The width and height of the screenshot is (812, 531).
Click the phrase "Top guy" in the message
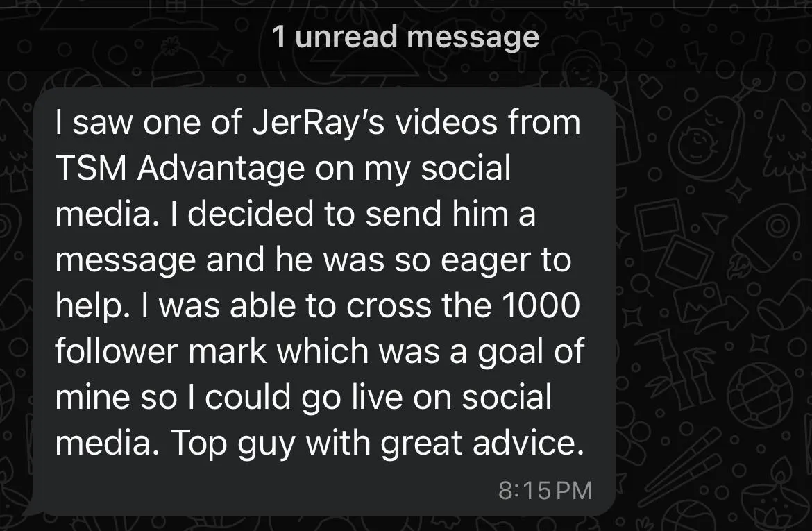coord(233,444)
